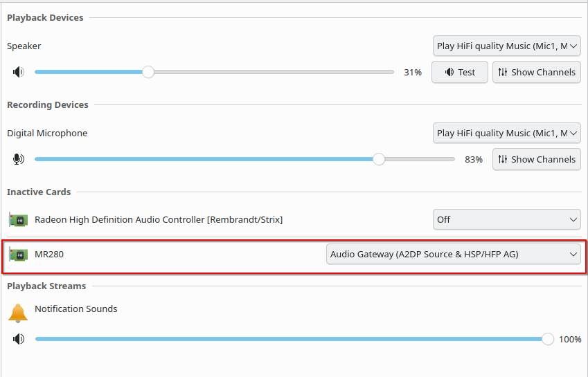Test the Speaker output
The height and width of the screenshot is (377, 588).
pos(460,72)
